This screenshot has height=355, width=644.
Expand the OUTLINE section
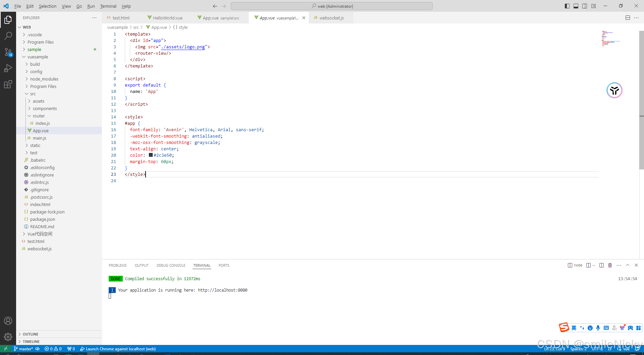59,334
